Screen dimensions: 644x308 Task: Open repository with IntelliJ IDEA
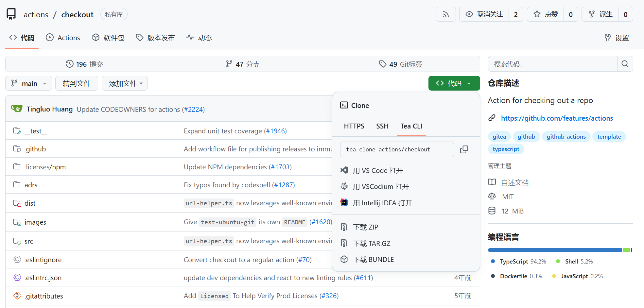(382, 203)
